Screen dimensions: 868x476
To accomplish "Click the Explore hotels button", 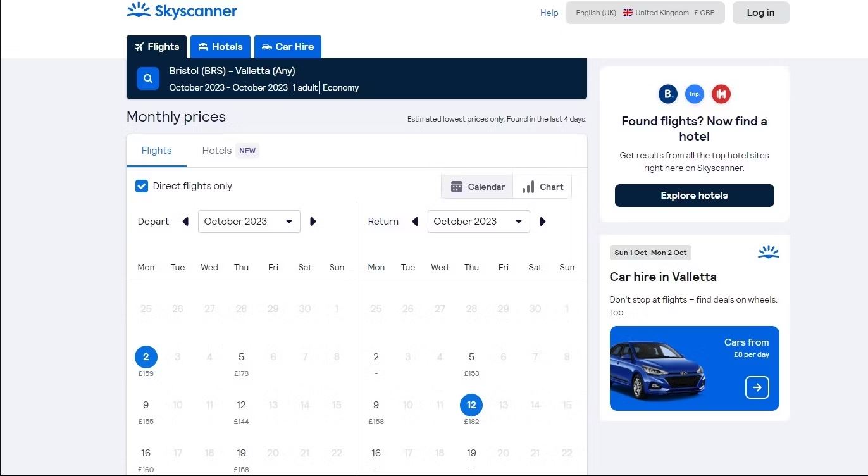I will click(x=694, y=196).
